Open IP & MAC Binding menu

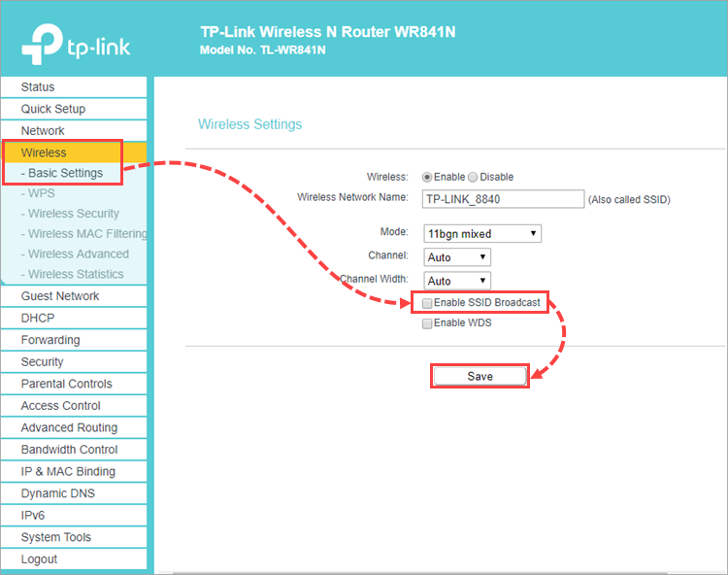74,471
